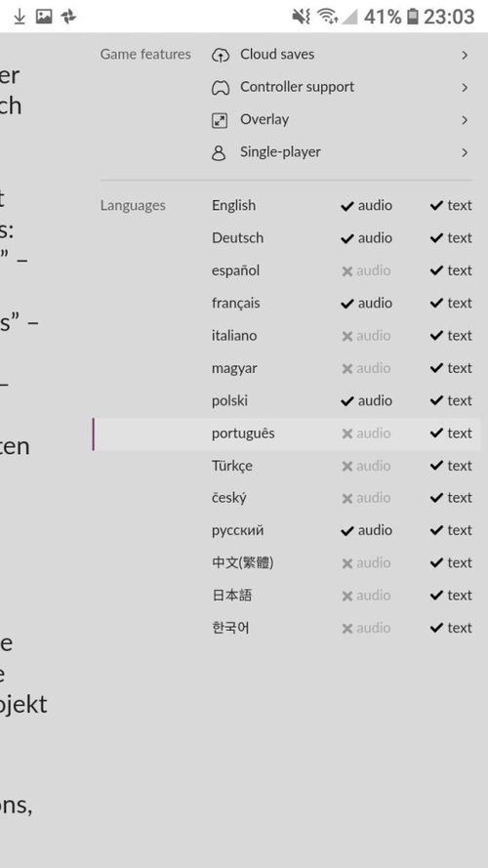Tap the 23:03 clock
488x868 pixels.
449,18
